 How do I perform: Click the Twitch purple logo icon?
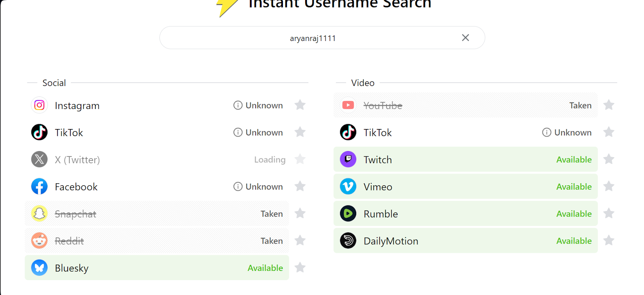(x=348, y=160)
